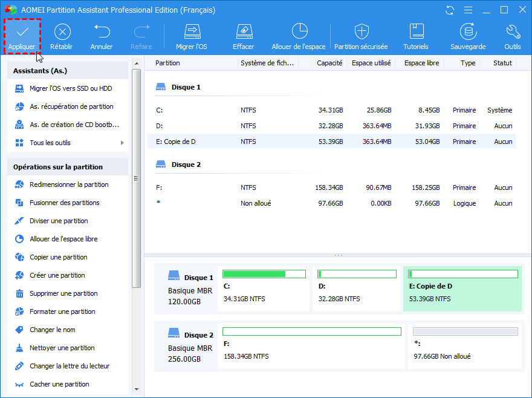The height and width of the screenshot is (398, 532).
Task: Open the Migrer l'OS tool
Action: [x=192, y=32]
